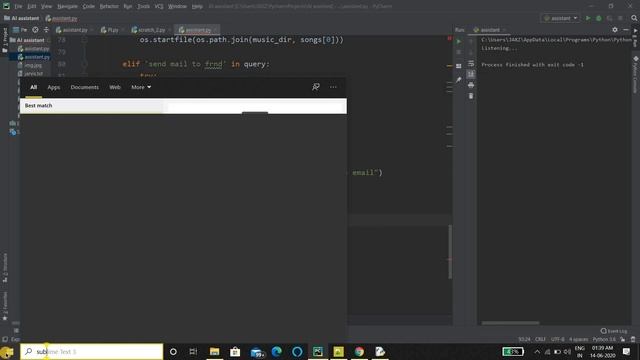Image resolution: width=640 pixels, height=360 pixels.
Task: Click the Windows Start button
Action: pyautogui.click(x=7, y=352)
